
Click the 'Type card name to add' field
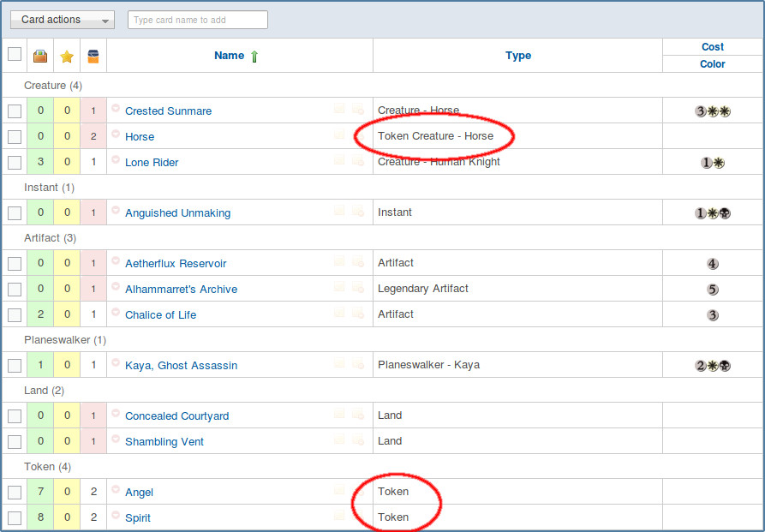tap(197, 20)
